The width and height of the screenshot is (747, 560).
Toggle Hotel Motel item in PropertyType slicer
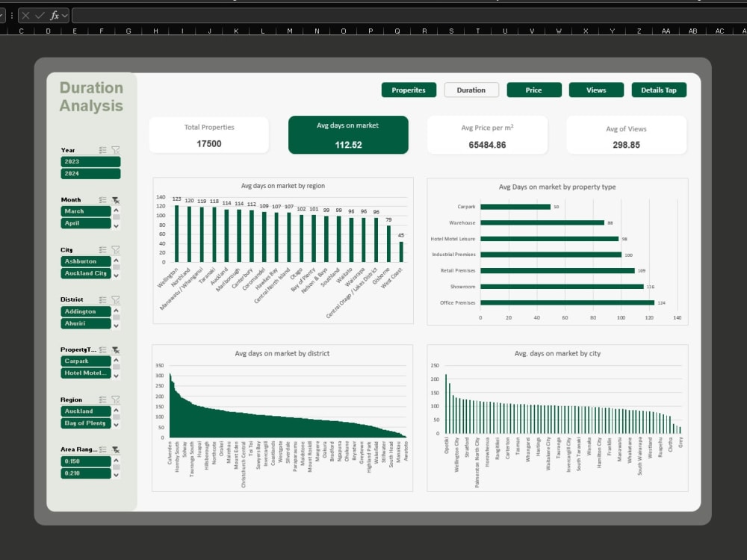[x=86, y=373]
